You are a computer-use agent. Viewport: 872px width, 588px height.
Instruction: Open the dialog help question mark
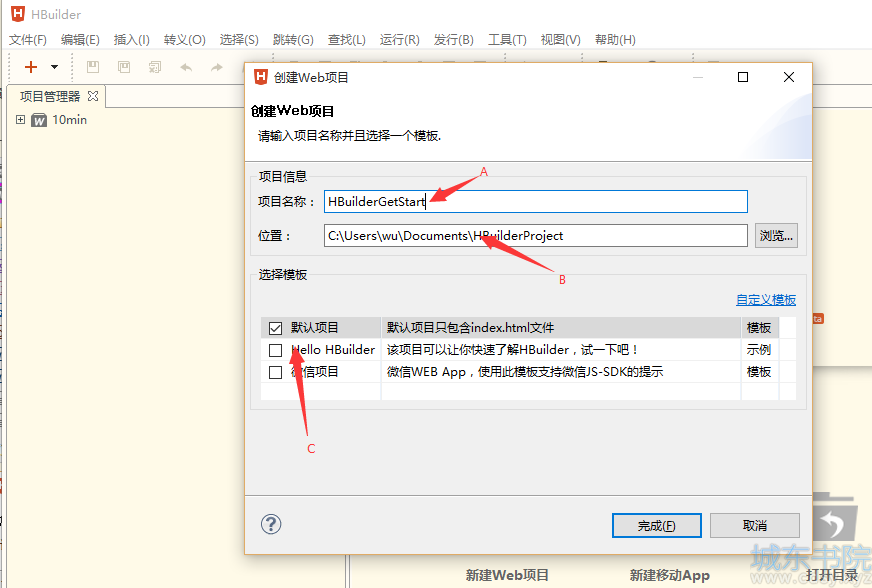point(271,524)
